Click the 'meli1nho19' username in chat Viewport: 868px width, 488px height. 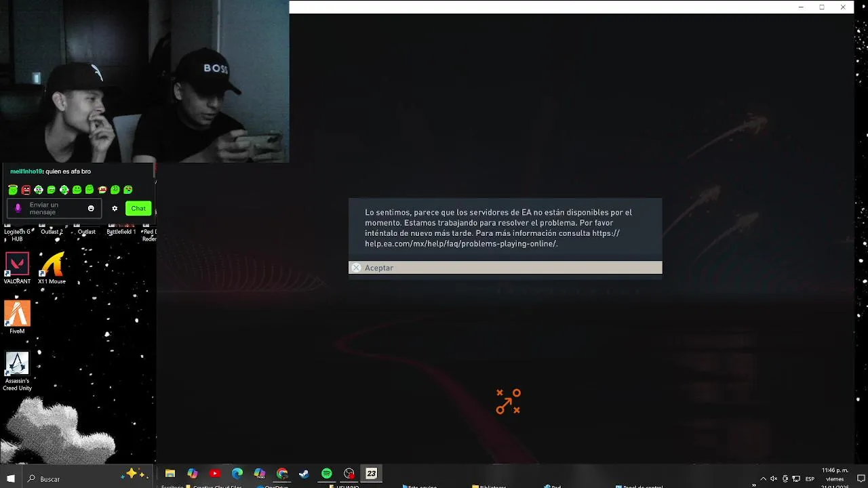click(x=26, y=171)
